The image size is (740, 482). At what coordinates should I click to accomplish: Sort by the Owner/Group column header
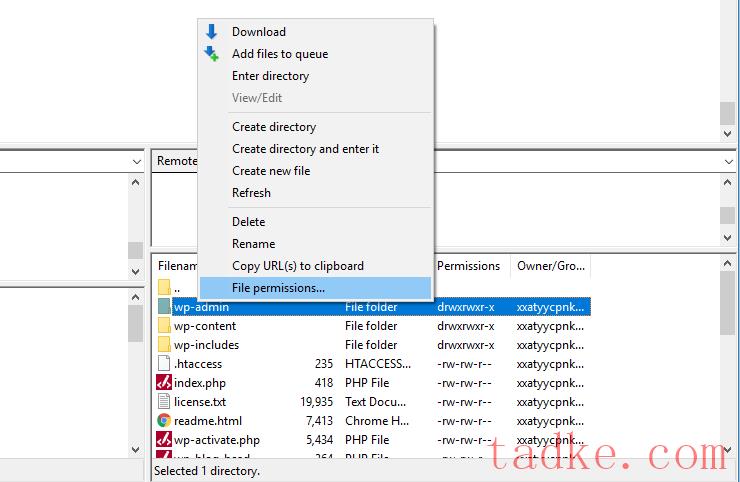click(548, 266)
